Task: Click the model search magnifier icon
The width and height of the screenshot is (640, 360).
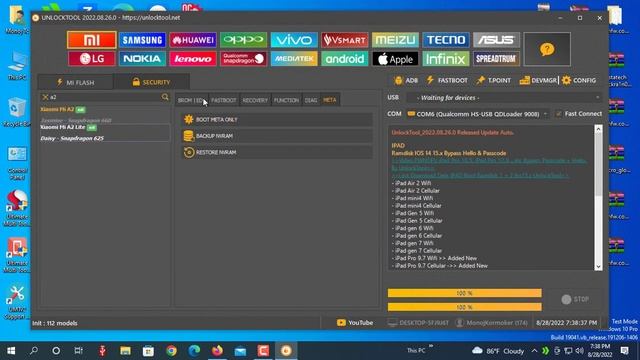Action: 165,97
